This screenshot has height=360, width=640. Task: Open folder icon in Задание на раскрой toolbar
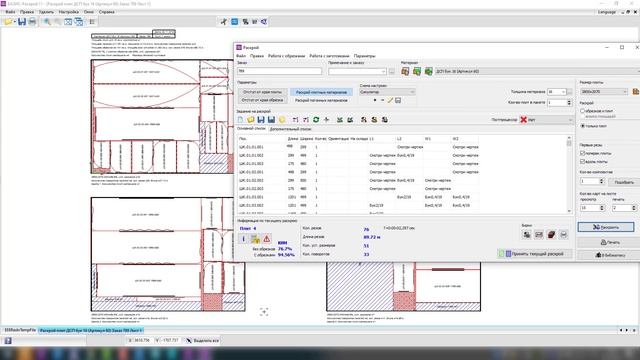pyautogui.click(x=251, y=120)
